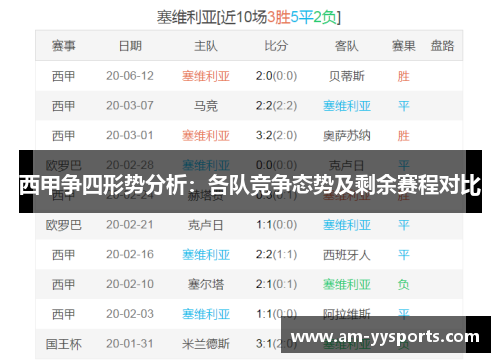Image resolution: width=500 pixels, height=362 pixels.
Task: Click 西甲 in the 20-03-07 row
Action: click(x=63, y=106)
